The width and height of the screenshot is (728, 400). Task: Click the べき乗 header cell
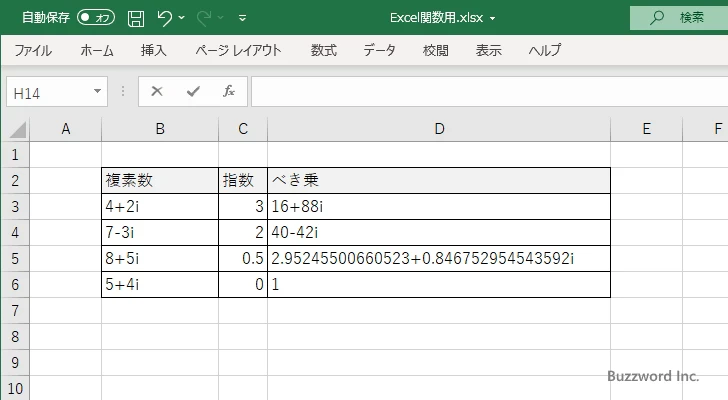[439, 181]
